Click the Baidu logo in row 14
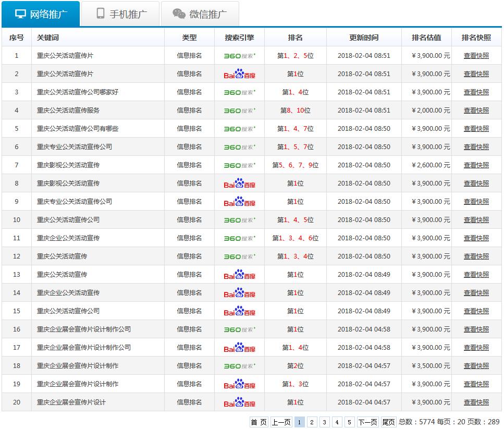Screen dimensions: 504x429 239,293
